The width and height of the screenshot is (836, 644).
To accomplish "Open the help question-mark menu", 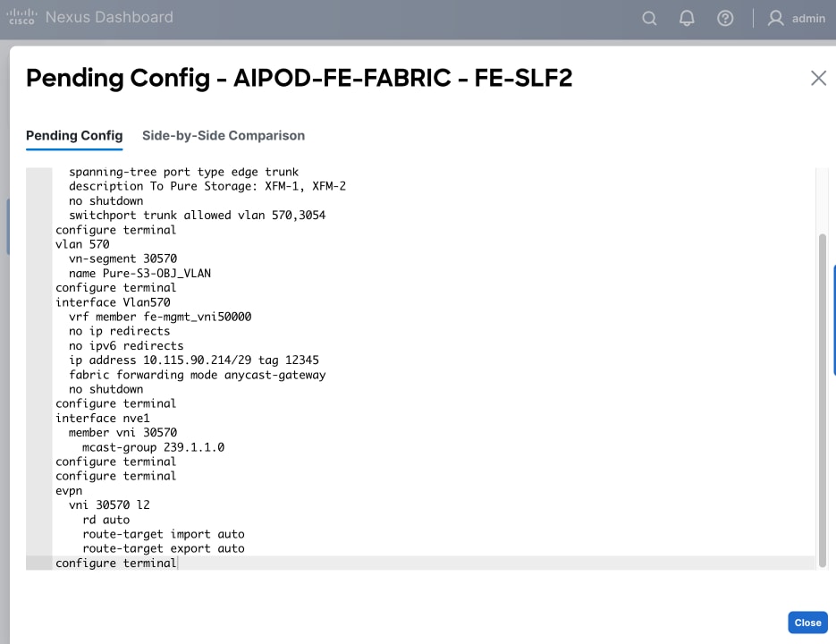I will pyautogui.click(x=725, y=18).
